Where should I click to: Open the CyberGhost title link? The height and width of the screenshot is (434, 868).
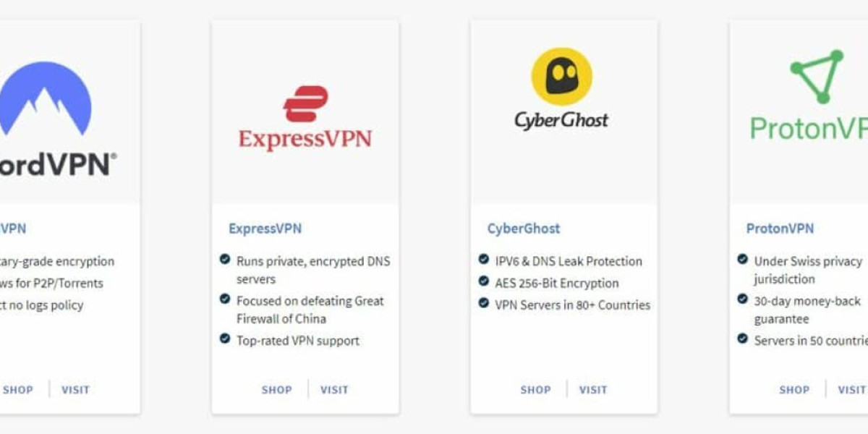(x=524, y=229)
